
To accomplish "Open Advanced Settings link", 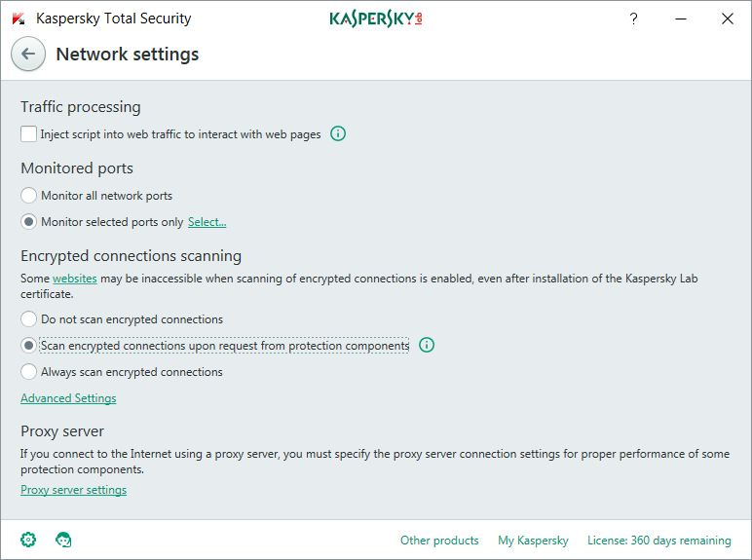I will [x=68, y=398].
